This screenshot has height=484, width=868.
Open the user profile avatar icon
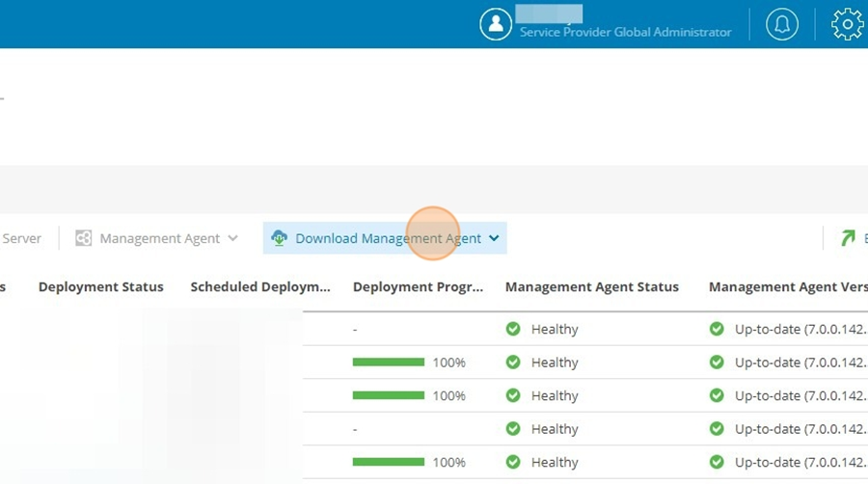tap(496, 24)
